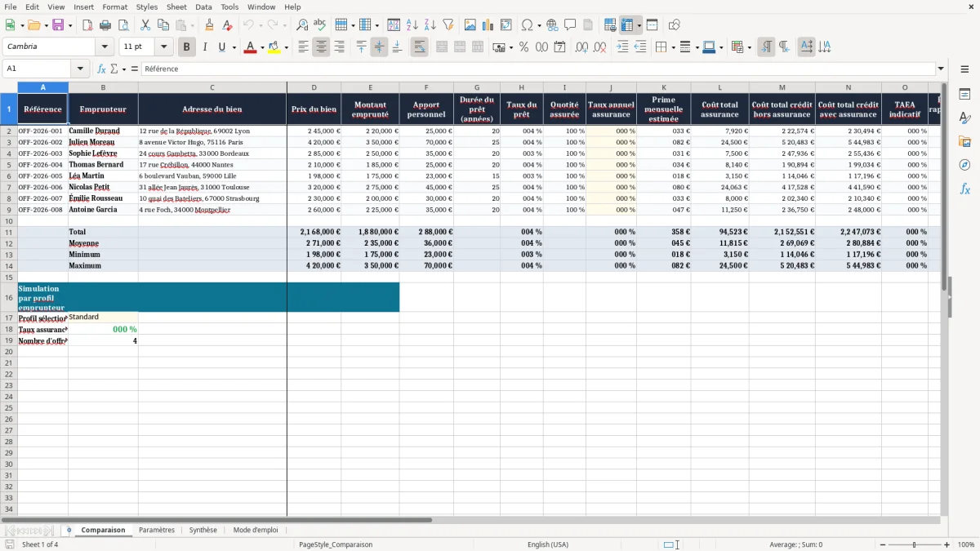980x551 pixels.
Task: Open Find and Replace icon
Action: [302, 25]
